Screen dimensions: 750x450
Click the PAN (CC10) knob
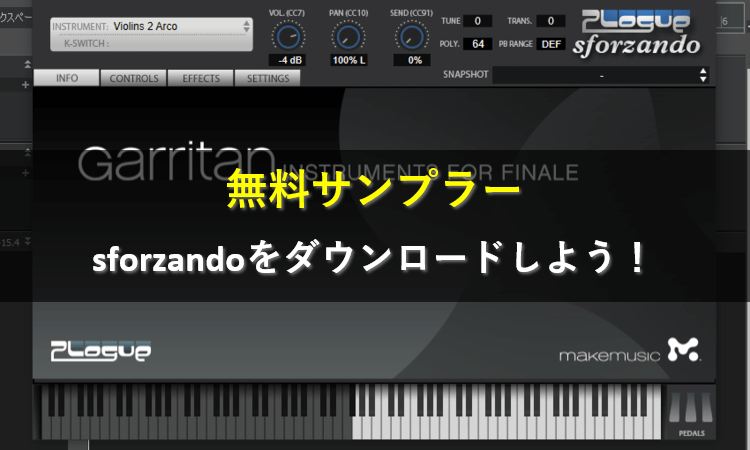[348, 37]
